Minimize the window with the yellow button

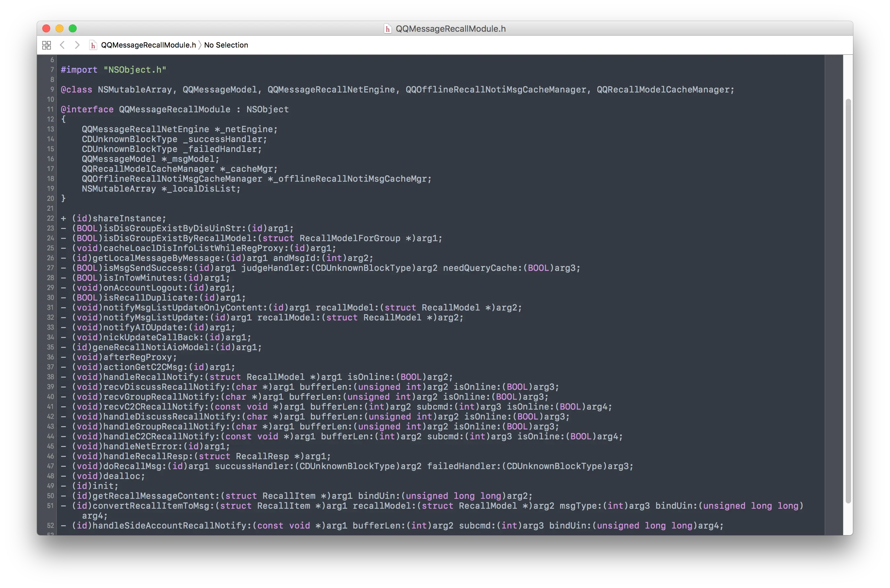60,28
